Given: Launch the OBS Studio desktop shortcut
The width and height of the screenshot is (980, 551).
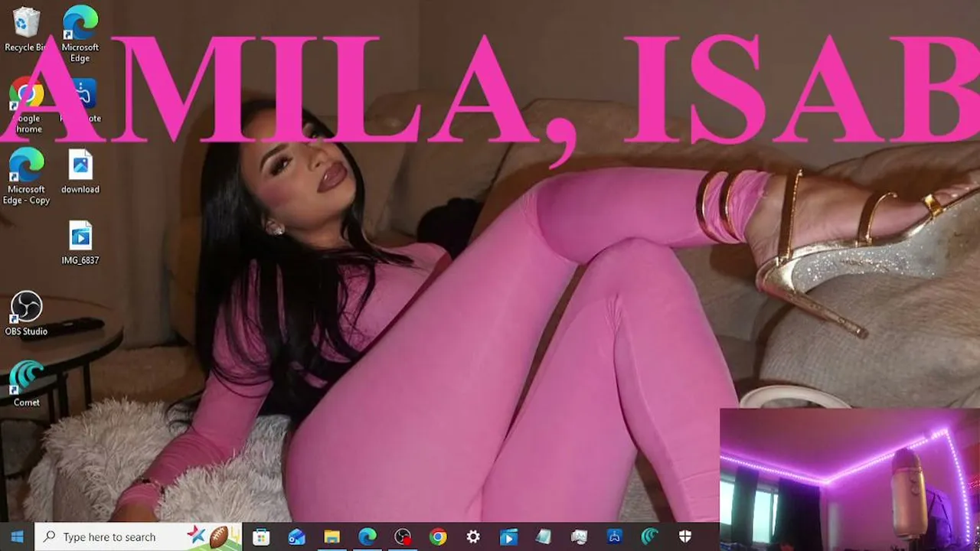Looking at the screenshot, I should pos(26,314).
